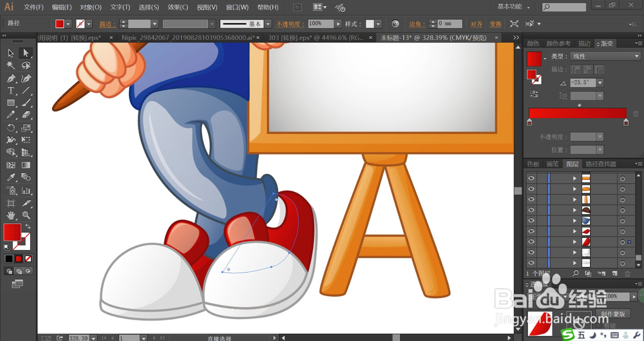
Task: Hide layer with orange vertical post thumbnail
Action: [531, 199]
